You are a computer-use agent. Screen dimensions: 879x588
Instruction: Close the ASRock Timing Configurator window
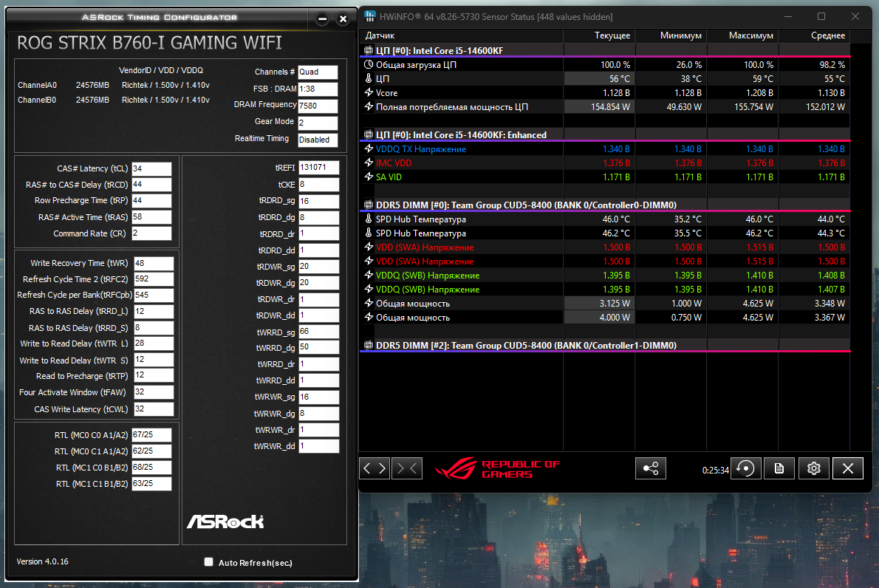343,19
